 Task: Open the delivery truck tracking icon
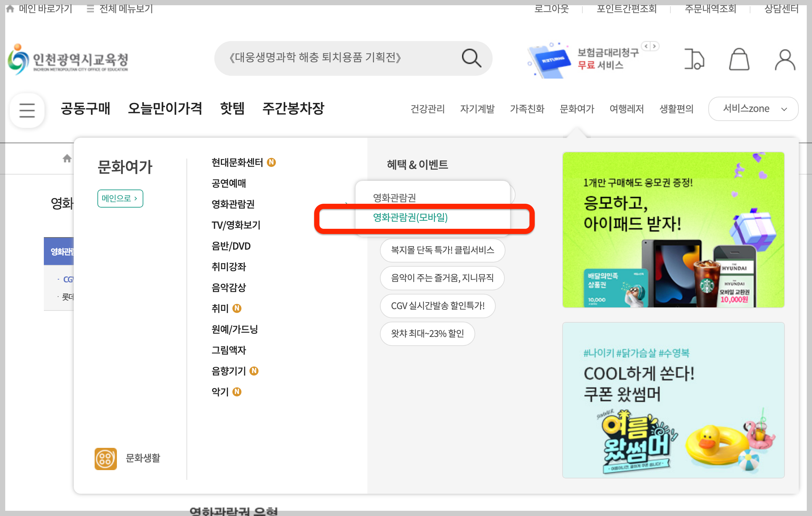(x=694, y=59)
